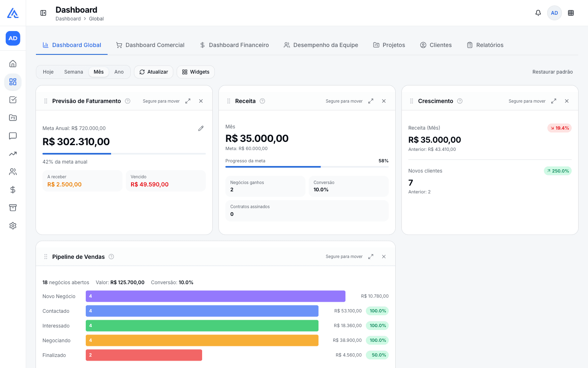Click the Atualizar button
Viewport: 588px width, 368px height.
pyautogui.click(x=154, y=72)
